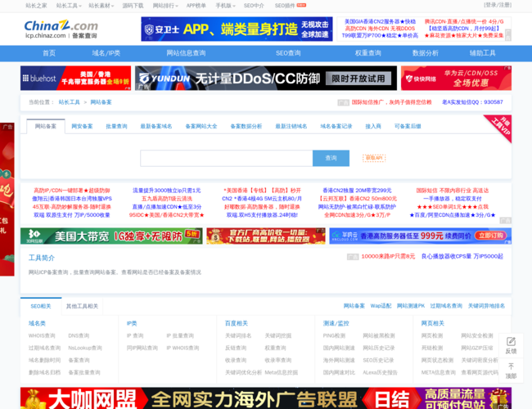This screenshot has width=532, height=409.
Task: Open SEO查询 navigation menu
Action: (x=288, y=53)
